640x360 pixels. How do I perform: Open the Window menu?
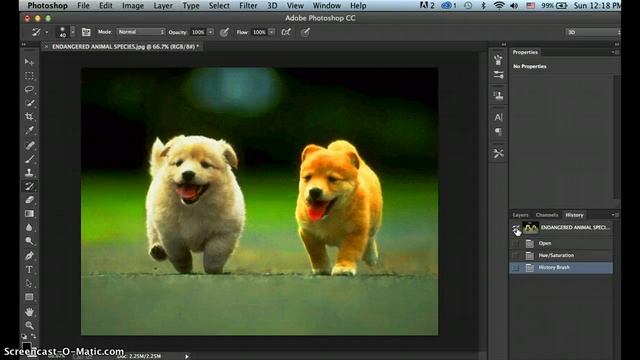coord(327,6)
